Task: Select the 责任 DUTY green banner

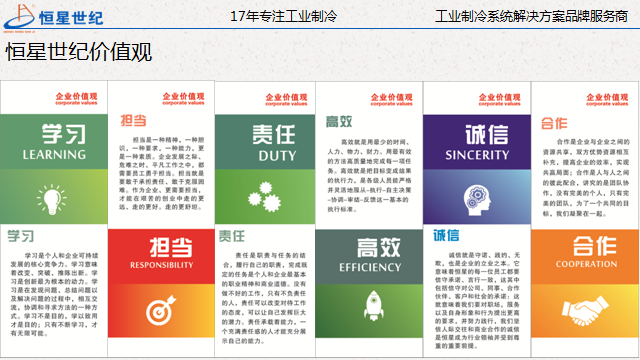Action: pos(265,142)
